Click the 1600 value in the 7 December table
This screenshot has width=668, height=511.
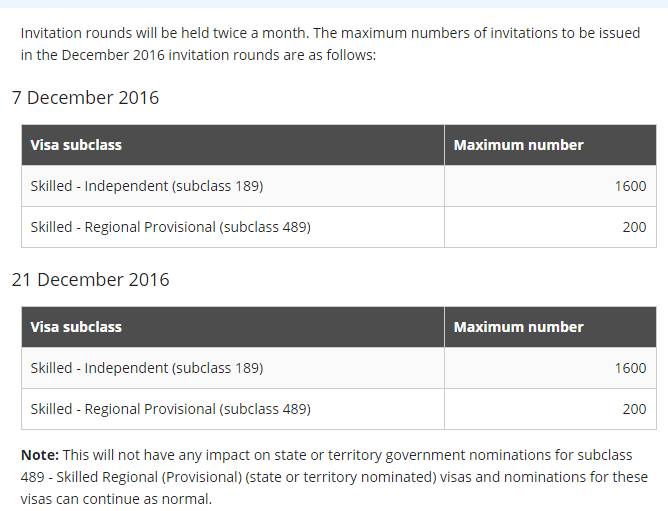coord(631,186)
